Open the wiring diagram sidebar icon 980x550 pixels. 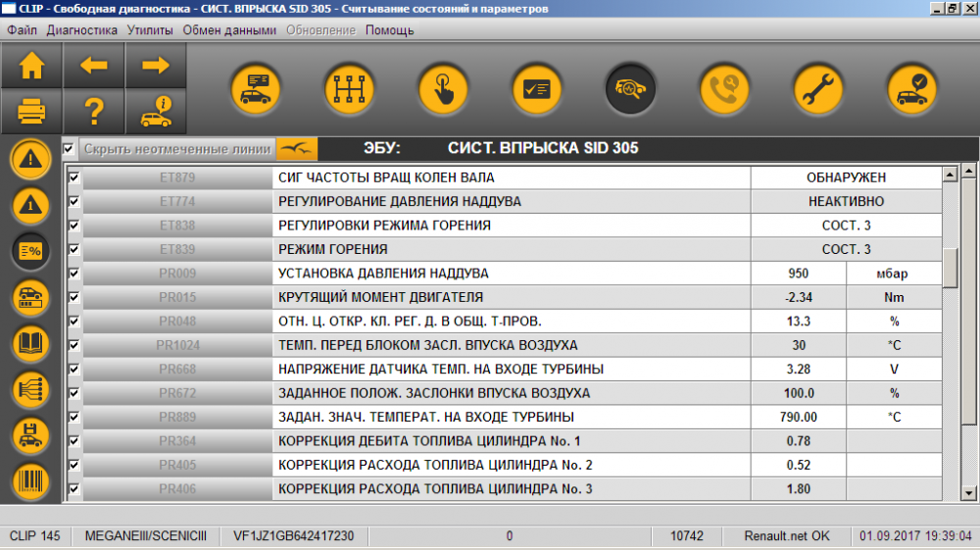[30, 390]
